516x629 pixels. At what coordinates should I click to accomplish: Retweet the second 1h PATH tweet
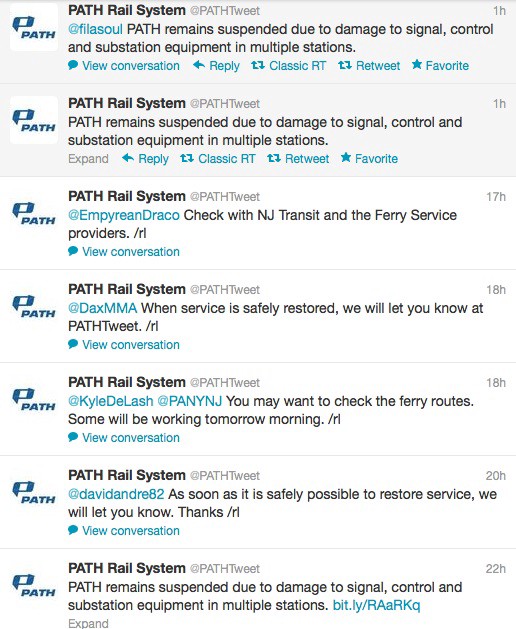[x=298, y=158]
